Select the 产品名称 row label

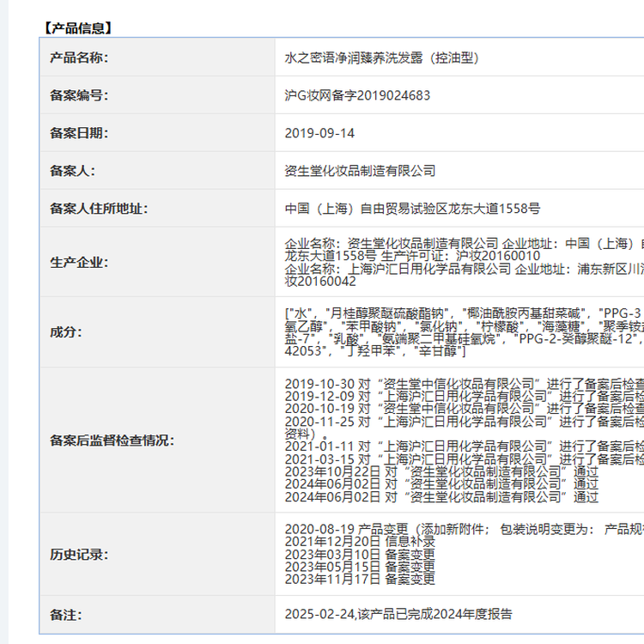pyautogui.click(x=79, y=58)
